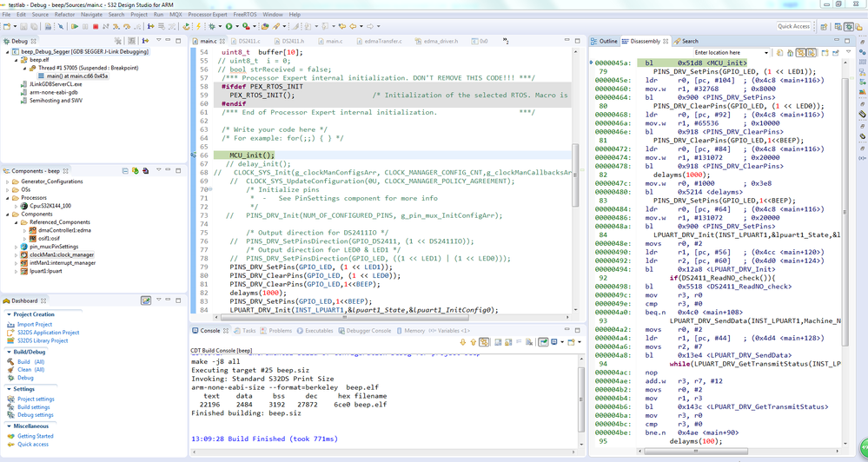Viewport: 868px width, 462px height.
Task: Switch to the DS2411.c editor tab
Action: 245,41
